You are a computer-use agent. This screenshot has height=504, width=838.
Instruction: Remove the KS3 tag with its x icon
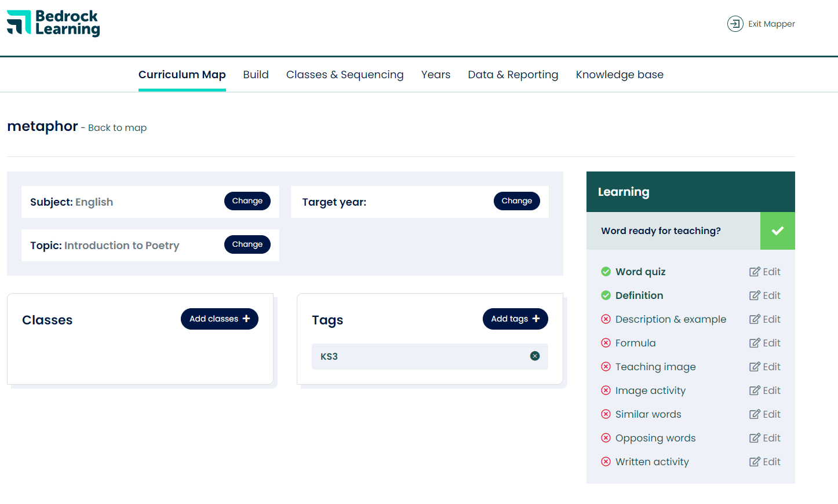tap(535, 356)
